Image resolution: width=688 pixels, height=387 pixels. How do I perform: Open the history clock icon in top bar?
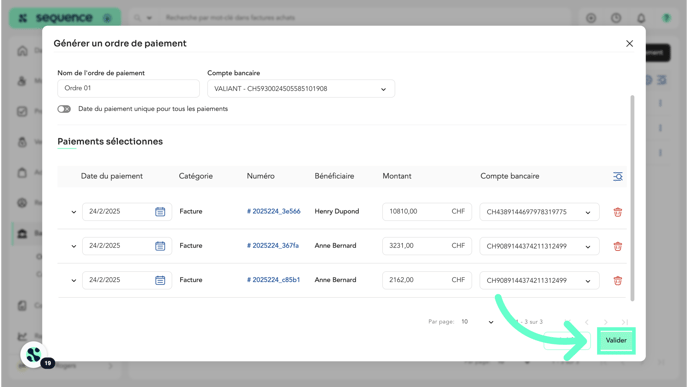[x=616, y=18]
